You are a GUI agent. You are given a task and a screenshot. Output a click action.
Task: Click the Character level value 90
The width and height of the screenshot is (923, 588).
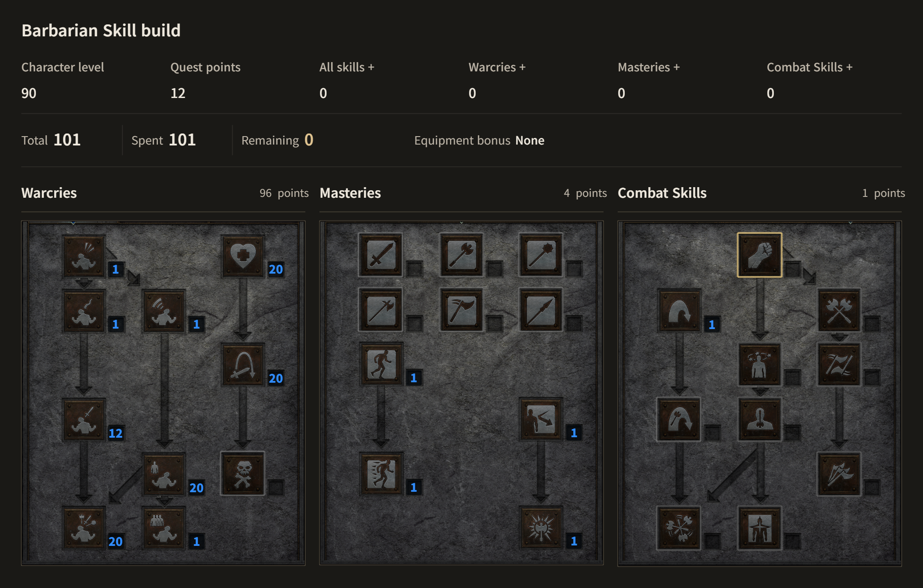[x=29, y=93]
